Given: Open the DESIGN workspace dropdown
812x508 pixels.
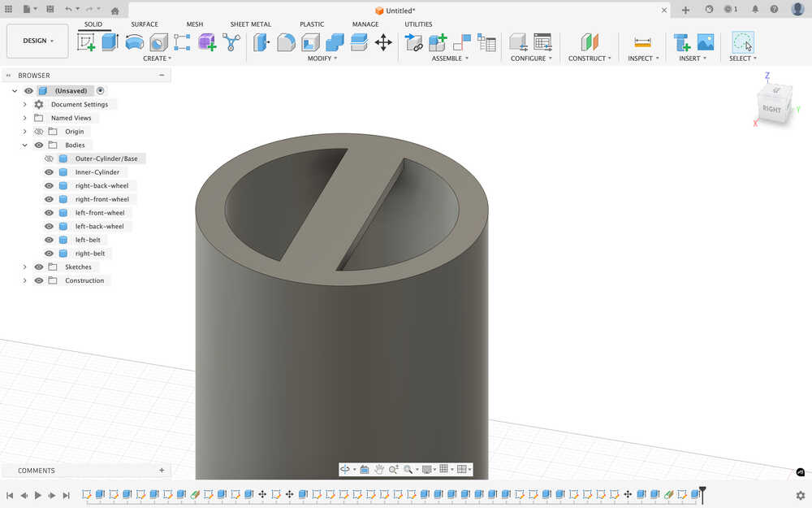Looking at the screenshot, I should 37,41.
